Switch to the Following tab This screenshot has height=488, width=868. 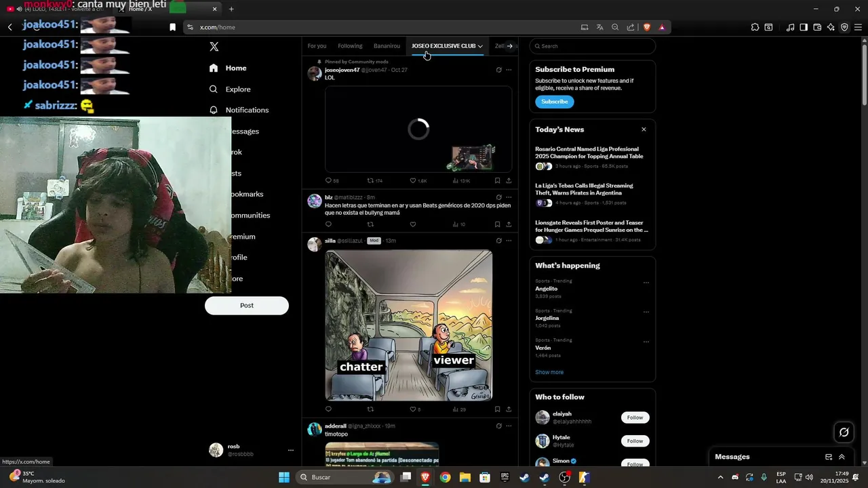pos(350,46)
